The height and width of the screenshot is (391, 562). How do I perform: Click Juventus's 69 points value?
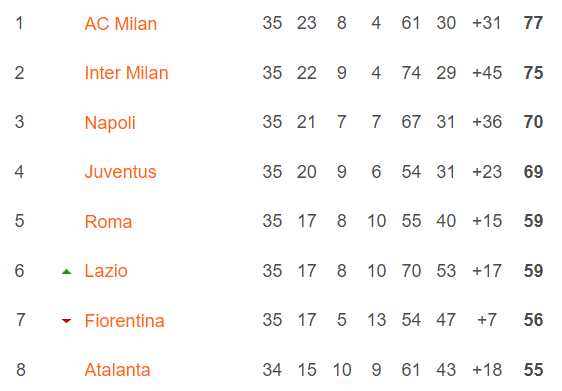click(x=533, y=172)
